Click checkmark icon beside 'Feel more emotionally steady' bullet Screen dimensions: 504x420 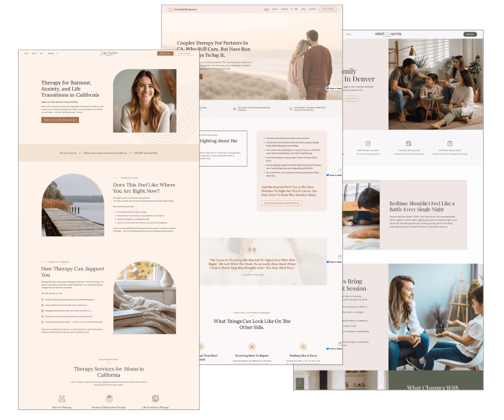[x=42, y=321]
